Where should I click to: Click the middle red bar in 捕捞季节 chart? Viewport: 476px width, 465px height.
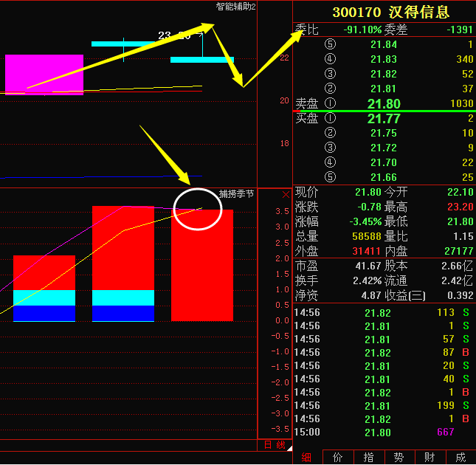coord(123,248)
